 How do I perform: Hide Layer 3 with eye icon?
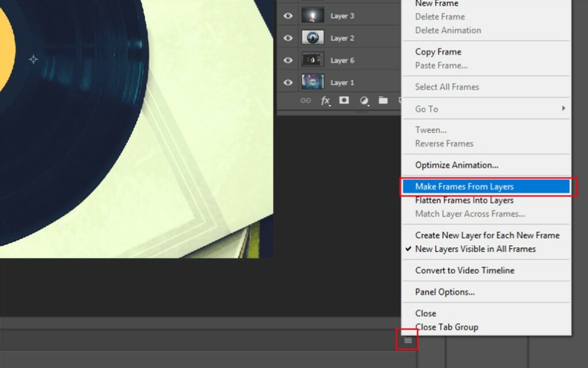pos(288,16)
